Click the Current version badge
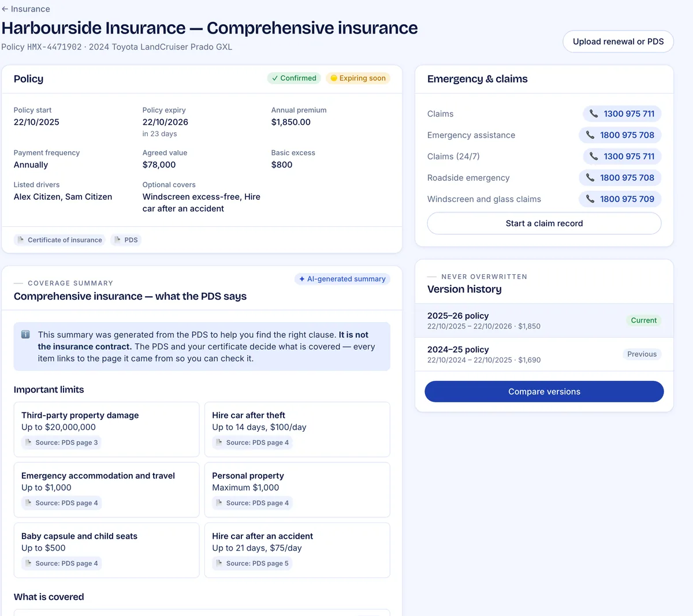693x616 pixels. [643, 320]
